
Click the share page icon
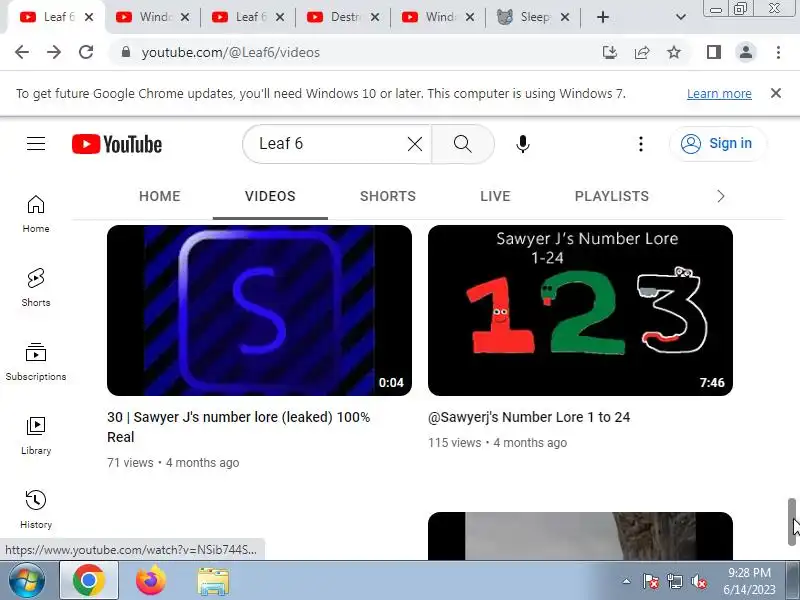pos(642,52)
